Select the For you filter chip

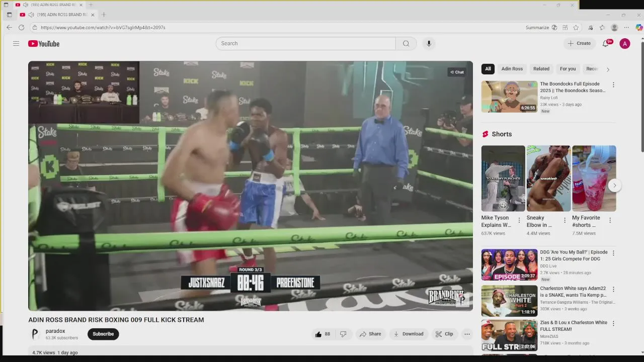pyautogui.click(x=568, y=69)
